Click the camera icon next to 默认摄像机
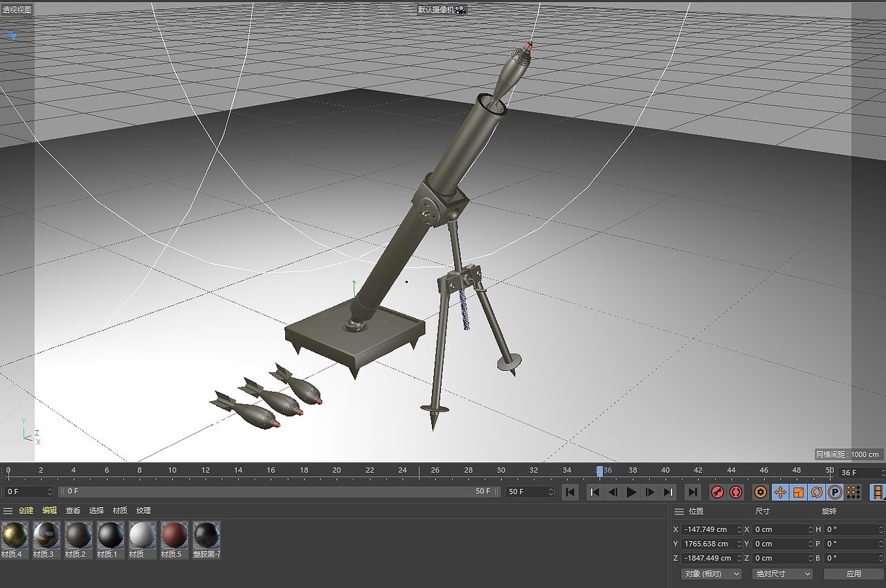 coord(461,10)
